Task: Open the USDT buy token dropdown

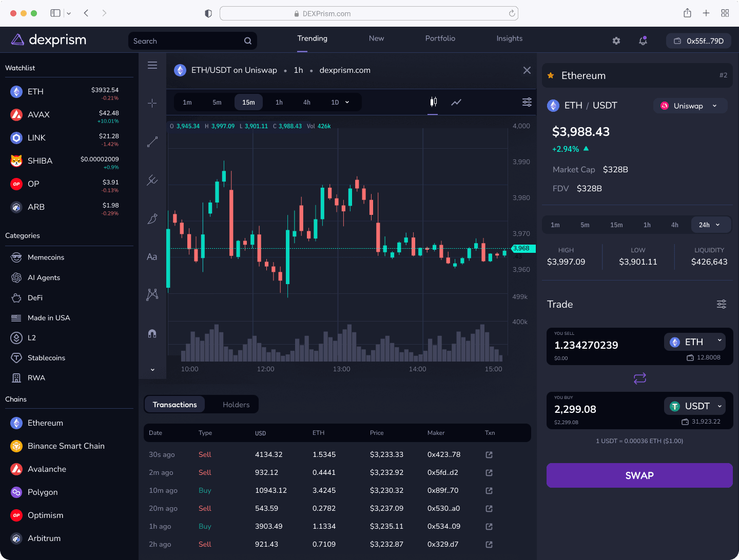Action: point(695,406)
